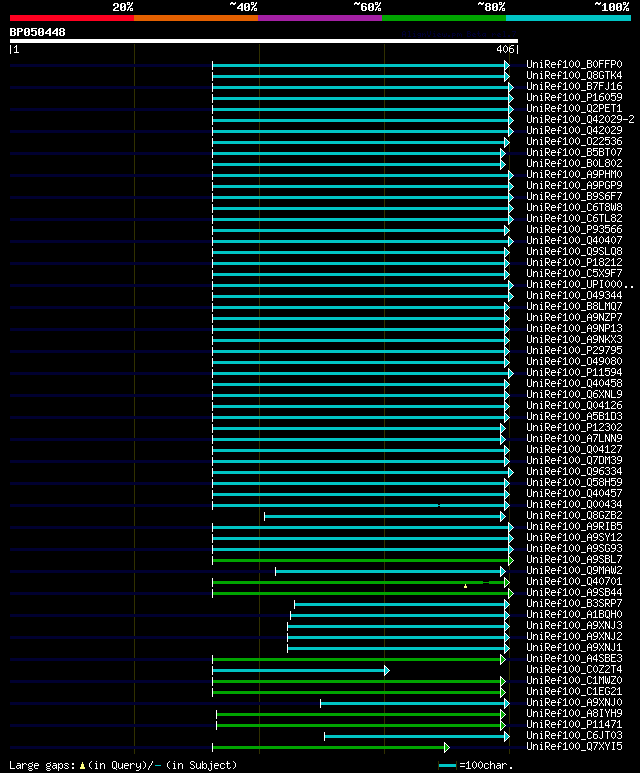
Task: Click the UniRef100_Q6XNL9 label
Action: pos(574,395)
